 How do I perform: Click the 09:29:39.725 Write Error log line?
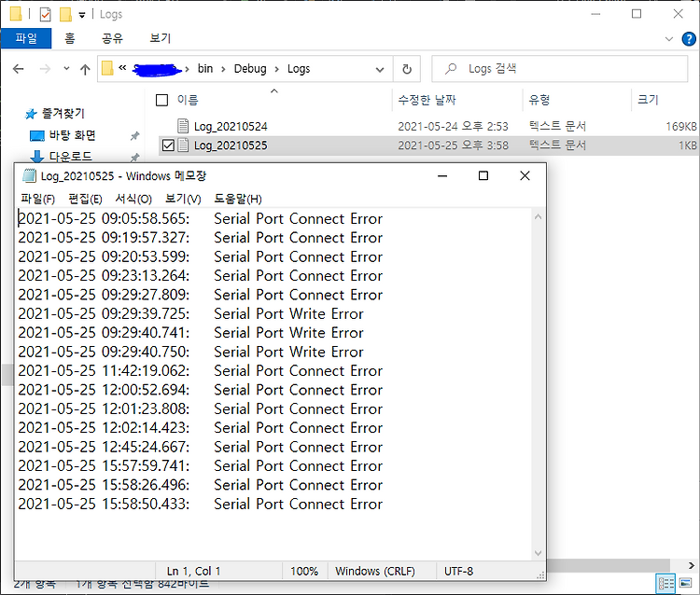[x=190, y=314]
